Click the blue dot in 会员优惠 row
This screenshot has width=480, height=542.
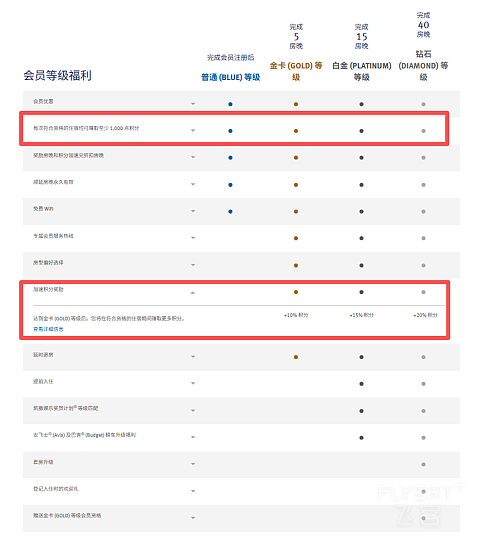[x=230, y=104]
